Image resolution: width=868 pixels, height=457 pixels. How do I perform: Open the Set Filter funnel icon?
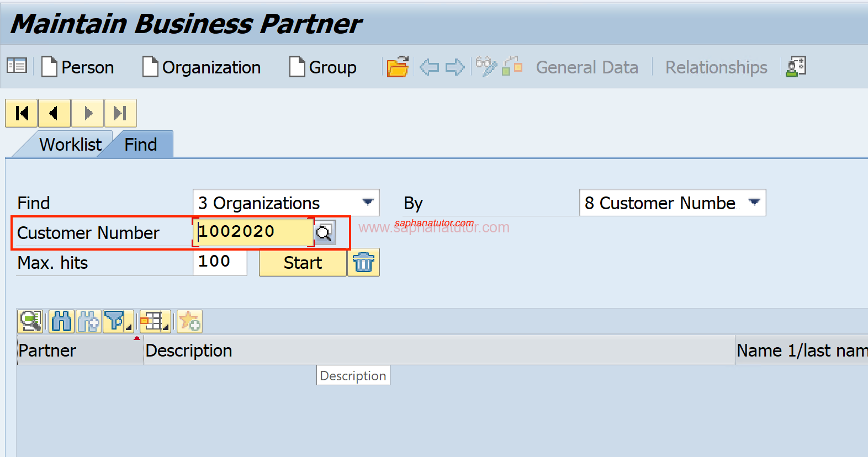[x=118, y=321]
